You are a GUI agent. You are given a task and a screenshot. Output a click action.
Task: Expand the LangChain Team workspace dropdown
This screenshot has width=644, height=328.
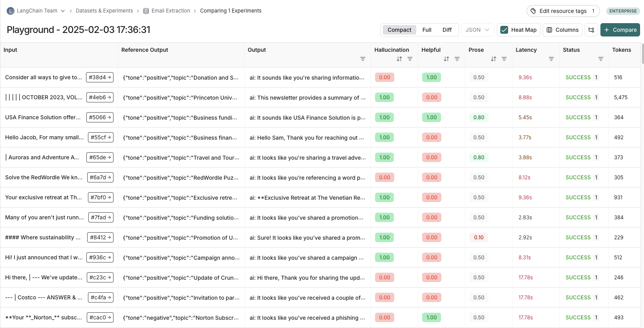[x=62, y=11]
